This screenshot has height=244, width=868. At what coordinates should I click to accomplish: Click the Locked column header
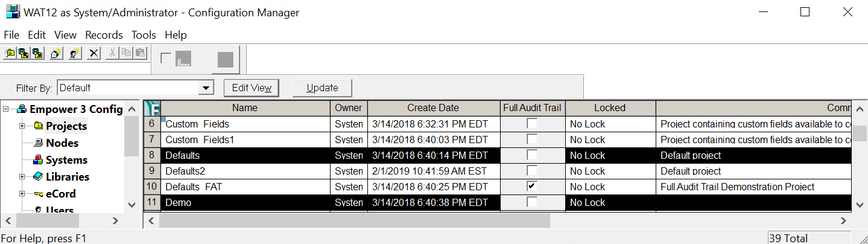coord(610,108)
